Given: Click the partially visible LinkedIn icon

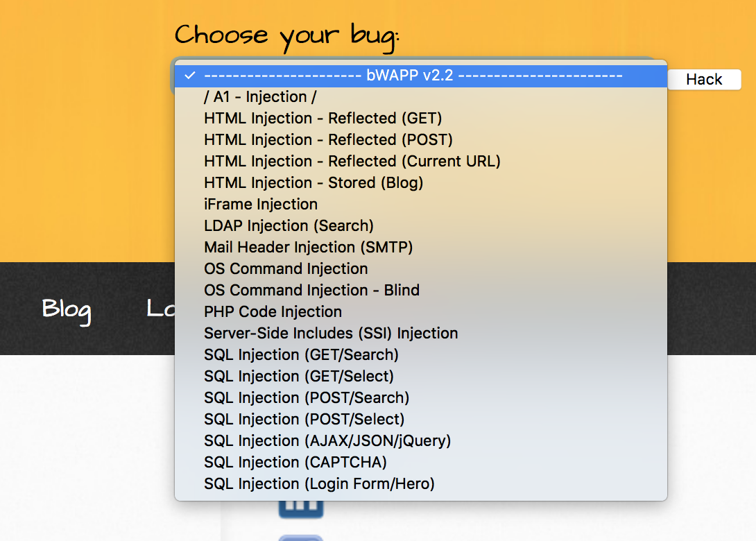Looking at the screenshot, I should pos(300,509).
